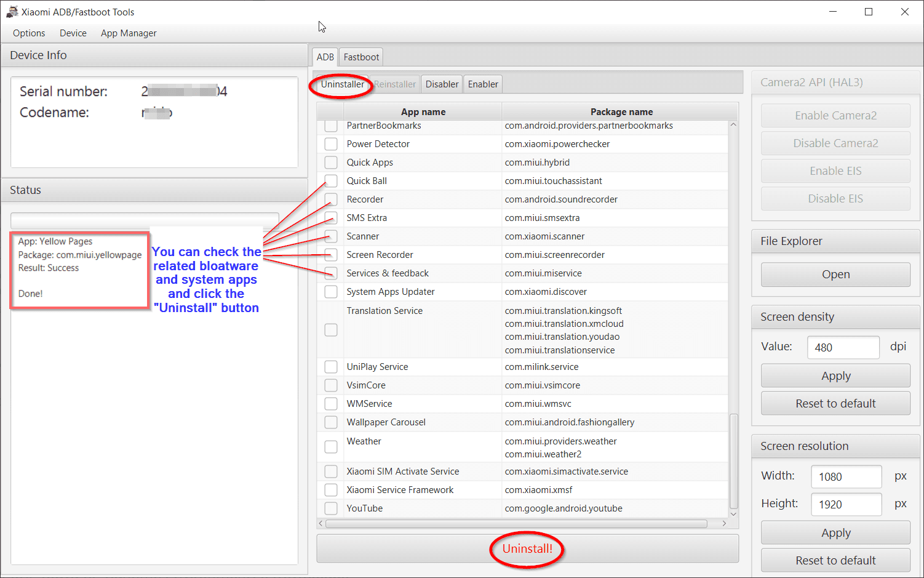924x578 pixels.
Task: Click the Disable Camera2 button
Action: pos(835,143)
